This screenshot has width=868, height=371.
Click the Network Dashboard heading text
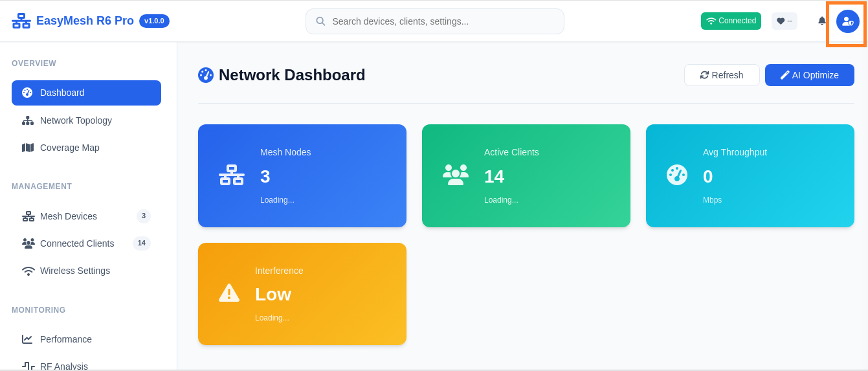[x=292, y=75]
